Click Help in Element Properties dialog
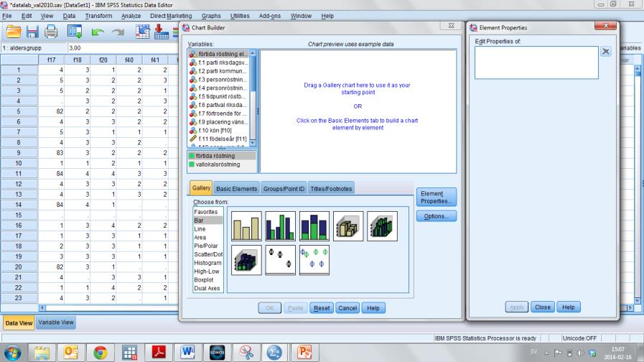This screenshot has height=362, width=644. (569, 307)
